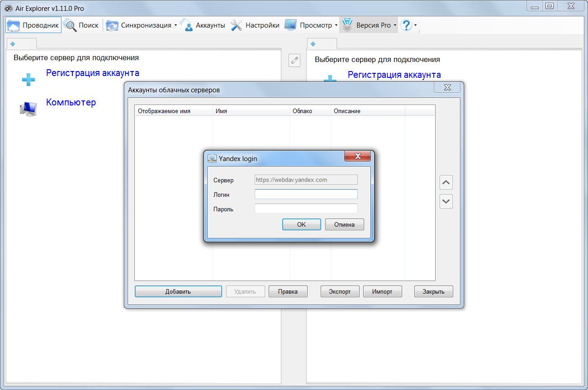Move account up with the up arrow
The width and height of the screenshot is (588, 390).
[x=446, y=182]
